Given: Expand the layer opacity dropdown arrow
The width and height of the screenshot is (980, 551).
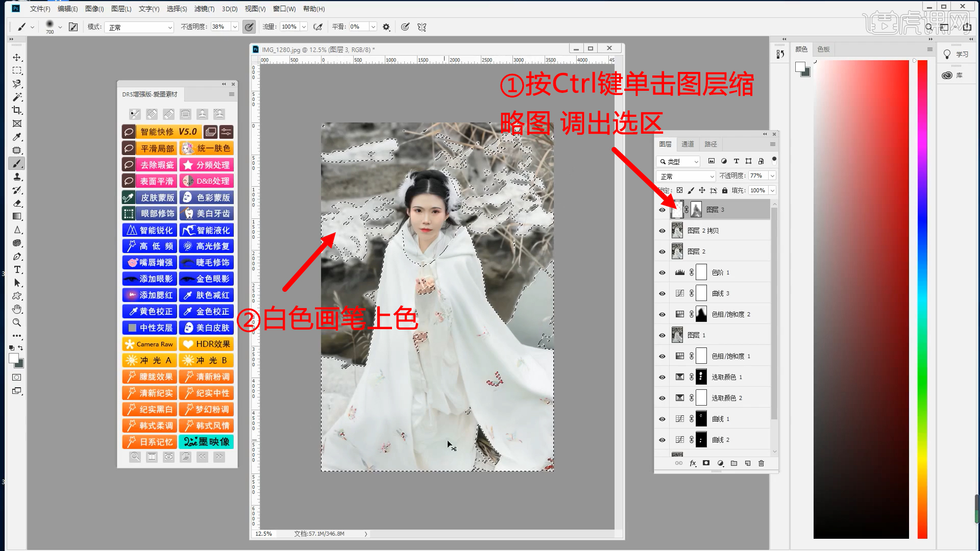Looking at the screenshot, I should [x=772, y=176].
